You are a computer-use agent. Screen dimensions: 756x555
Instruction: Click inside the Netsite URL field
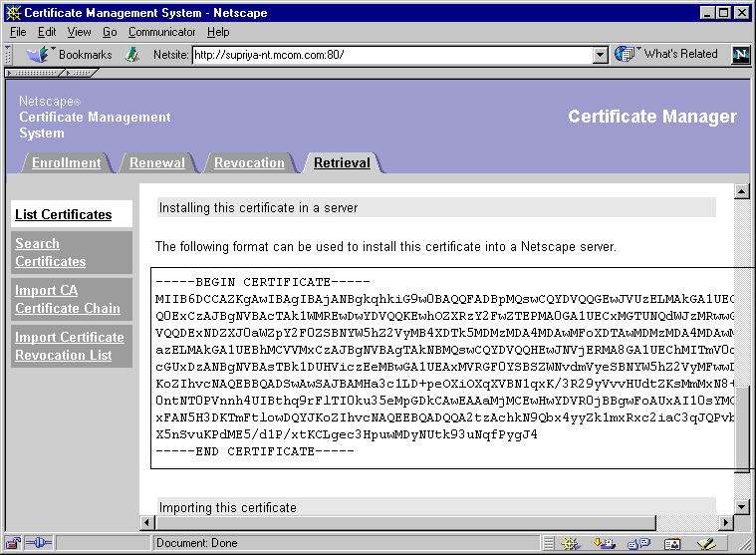click(x=392, y=55)
